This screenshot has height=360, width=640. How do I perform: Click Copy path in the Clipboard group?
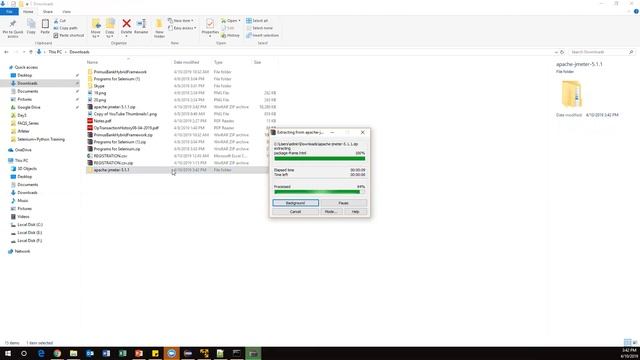click(65, 28)
